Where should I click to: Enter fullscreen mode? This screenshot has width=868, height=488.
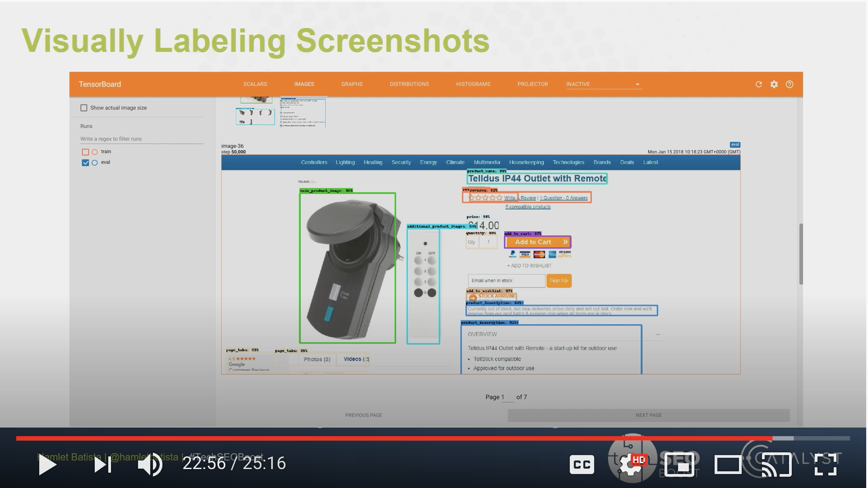click(825, 465)
